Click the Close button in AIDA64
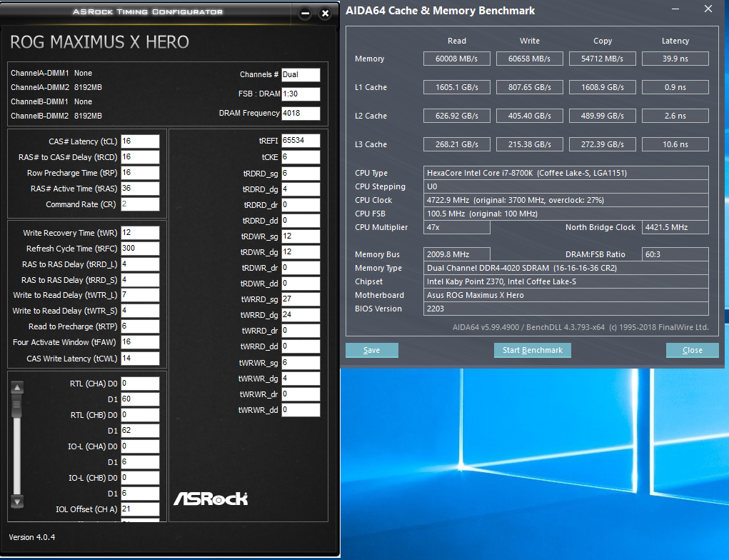The height and width of the screenshot is (560, 729). pos(693,350)
